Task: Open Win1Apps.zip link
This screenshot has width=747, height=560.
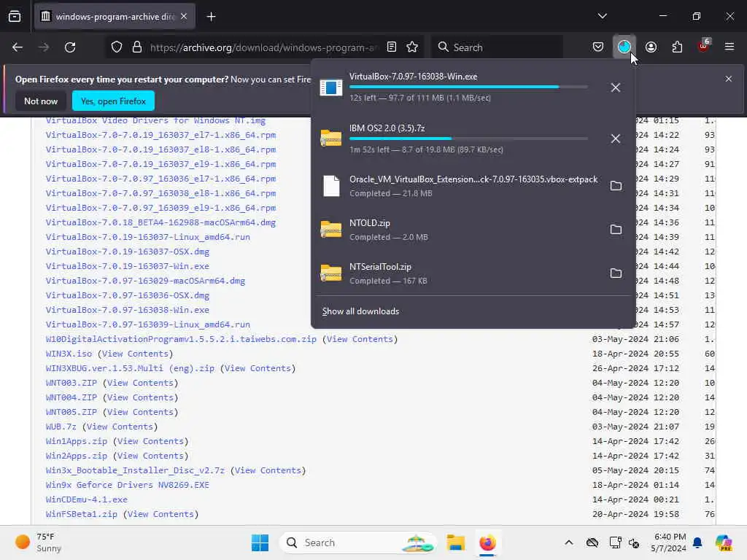Action: [76, 441]
